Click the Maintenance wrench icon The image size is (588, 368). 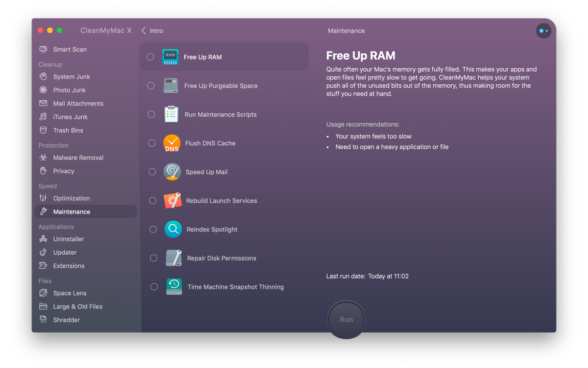[44, 212]
